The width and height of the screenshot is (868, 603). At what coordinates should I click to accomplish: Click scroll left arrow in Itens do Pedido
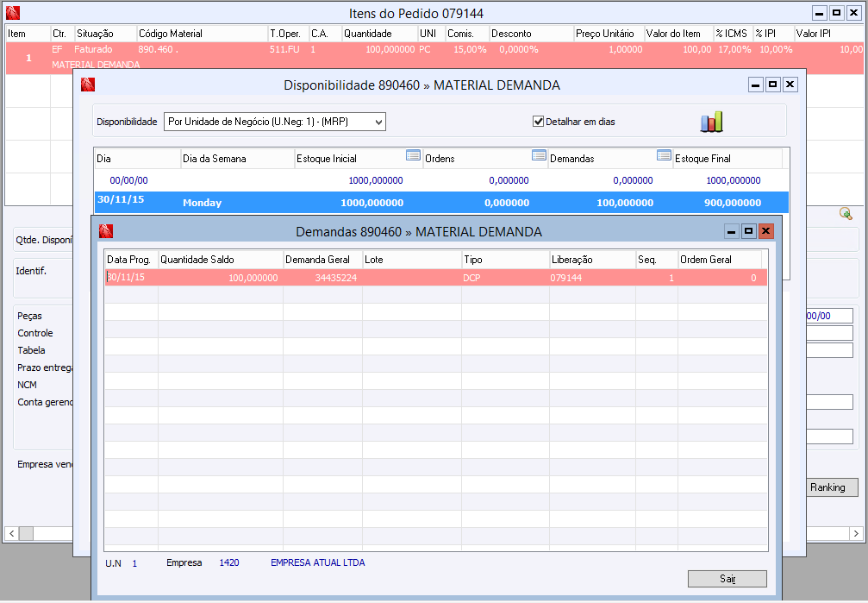point(11,533)
